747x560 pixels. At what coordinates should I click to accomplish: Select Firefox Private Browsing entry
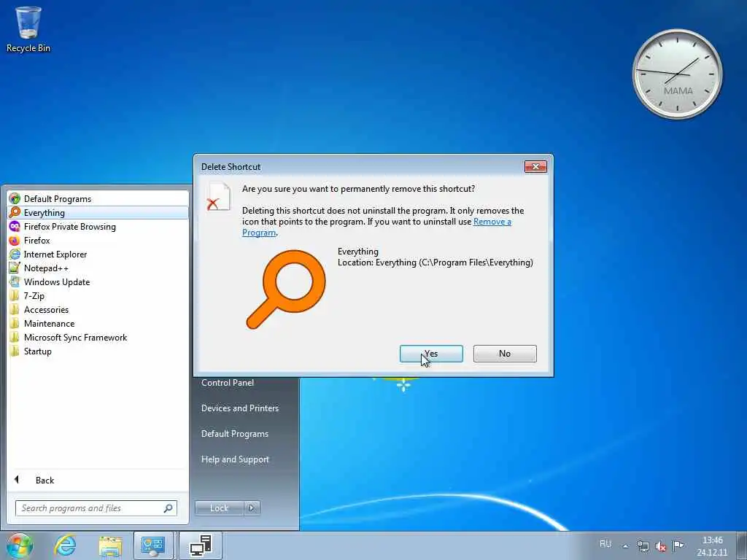(x=98, y=226)
